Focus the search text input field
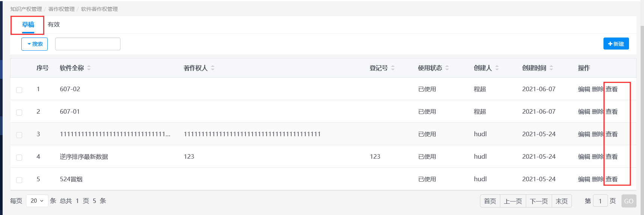 [x=88, y=44]
